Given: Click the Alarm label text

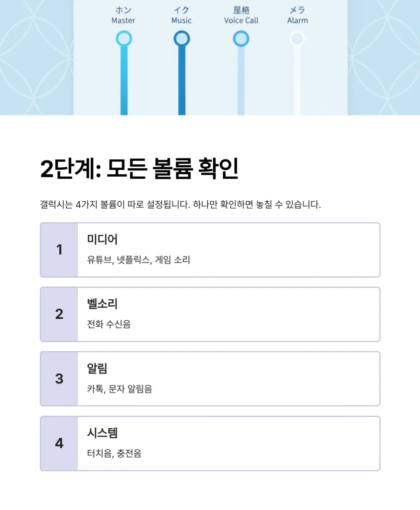Looking at the screenshot, I should point(297,20).
